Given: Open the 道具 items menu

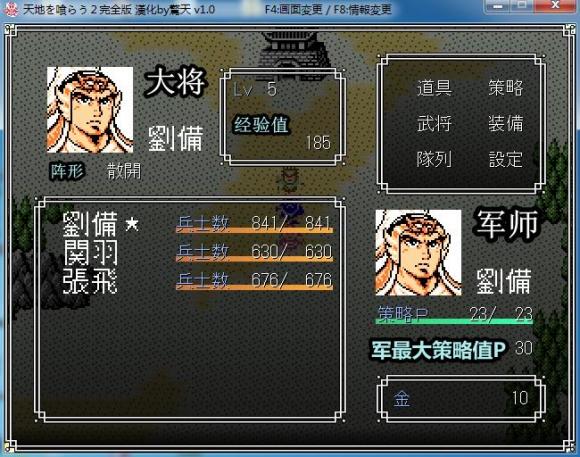Looking at the screenshot, I should 434,88.
